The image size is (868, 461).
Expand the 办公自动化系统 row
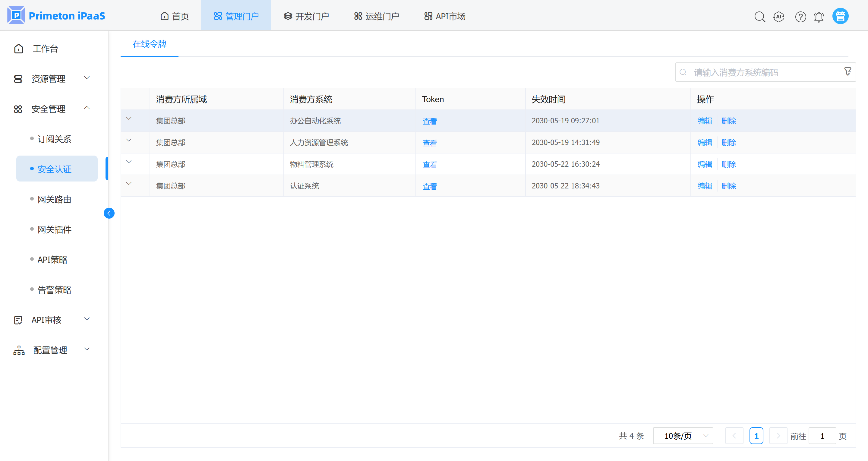pyautogui.click(x=129, y=118)
